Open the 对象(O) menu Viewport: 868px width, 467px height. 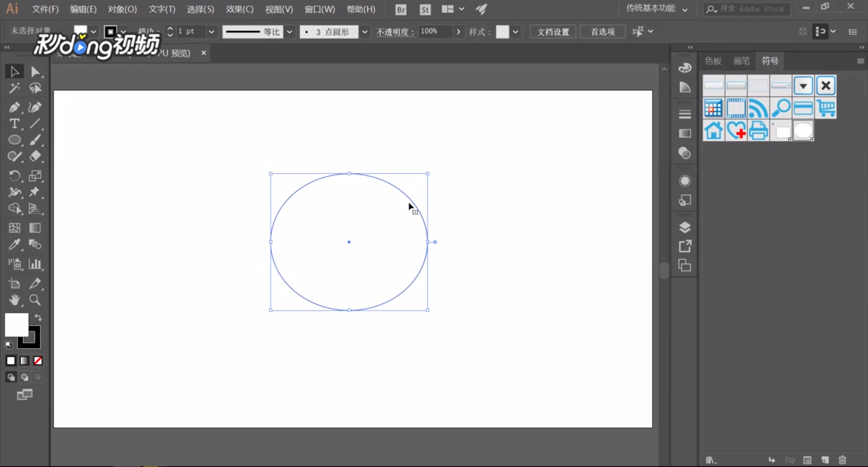tap(122, 9)
